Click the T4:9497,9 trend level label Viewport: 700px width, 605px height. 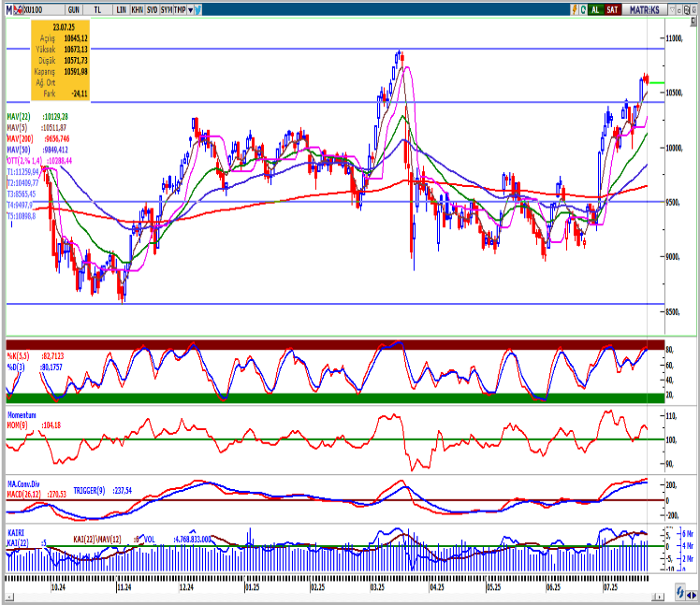20,205
